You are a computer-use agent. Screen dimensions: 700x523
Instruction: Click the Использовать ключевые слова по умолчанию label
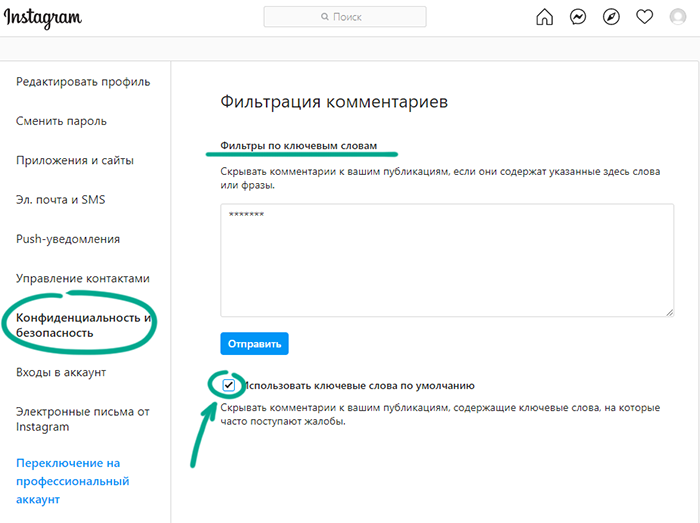[359, 386]
